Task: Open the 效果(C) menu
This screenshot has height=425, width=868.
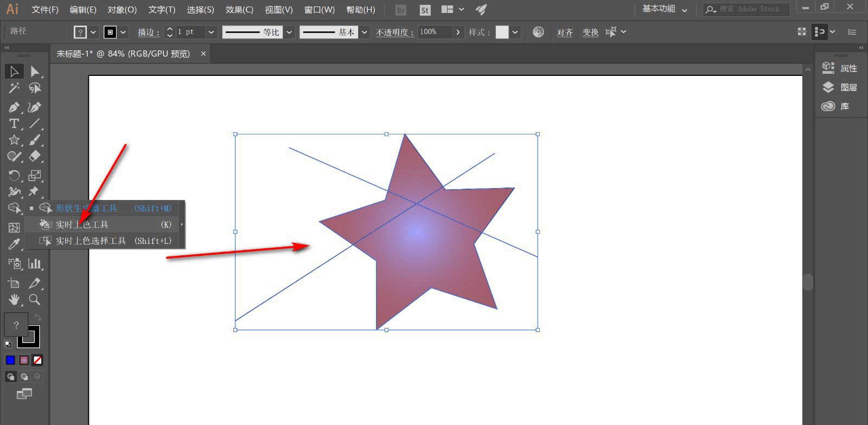Action: pyautogui.click(x=239, y=10)
